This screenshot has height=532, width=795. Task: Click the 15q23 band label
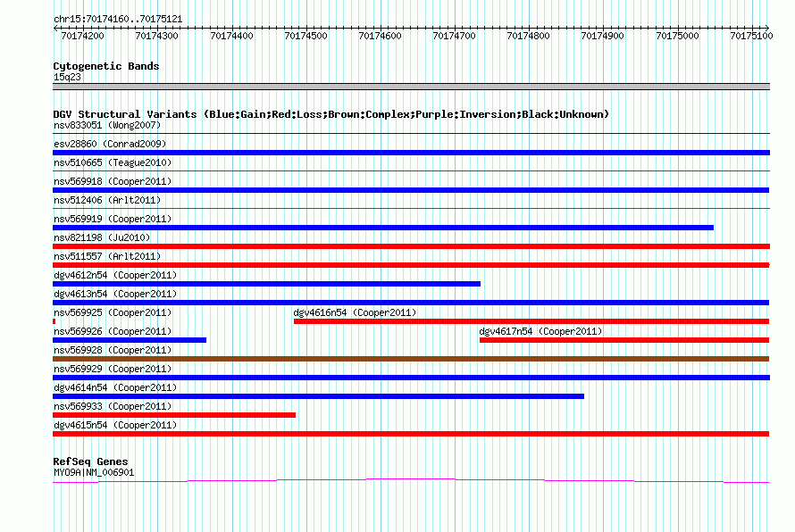(x=67, y=77)
